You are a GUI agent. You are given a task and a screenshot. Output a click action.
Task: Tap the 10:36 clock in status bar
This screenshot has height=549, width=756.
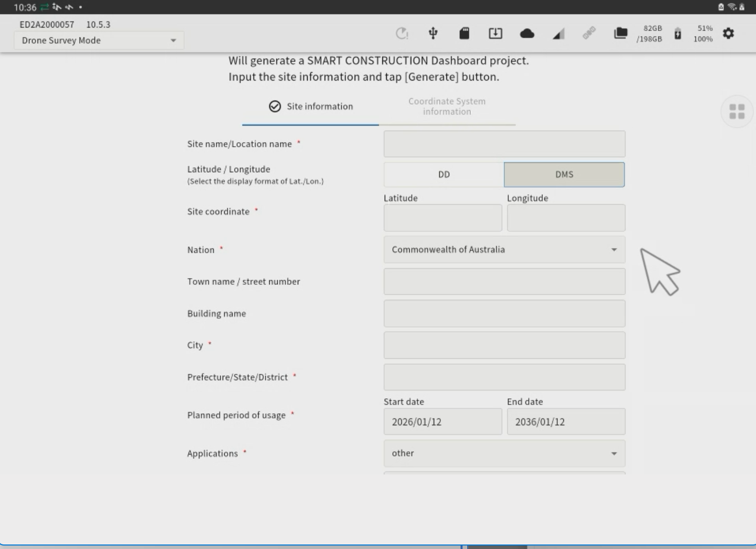pyautogui.click(x=25, y=8)
